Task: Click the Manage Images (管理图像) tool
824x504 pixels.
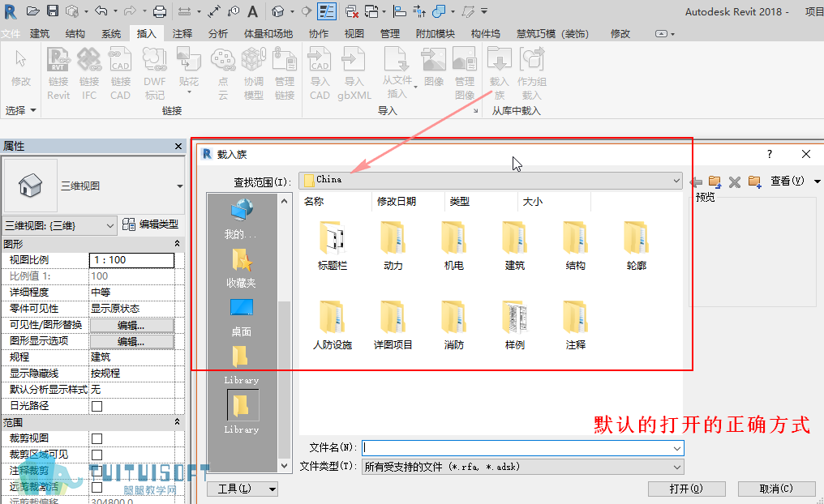Action: (x=465, y=74)
